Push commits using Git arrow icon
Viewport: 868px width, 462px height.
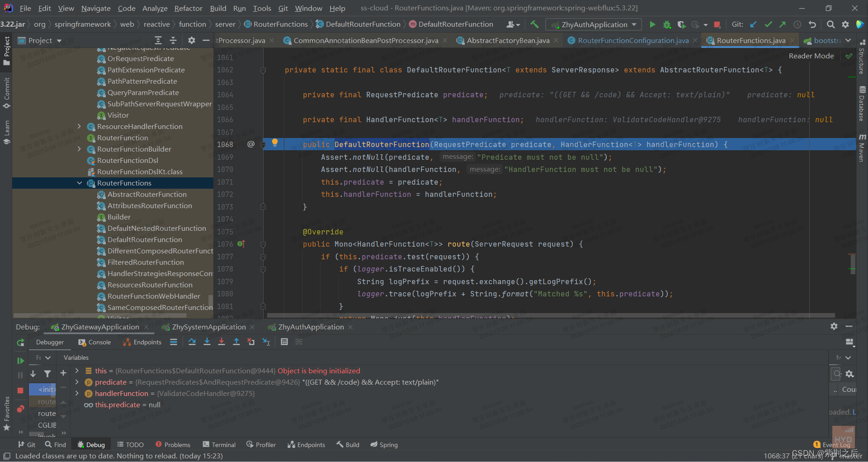point(783,24)
